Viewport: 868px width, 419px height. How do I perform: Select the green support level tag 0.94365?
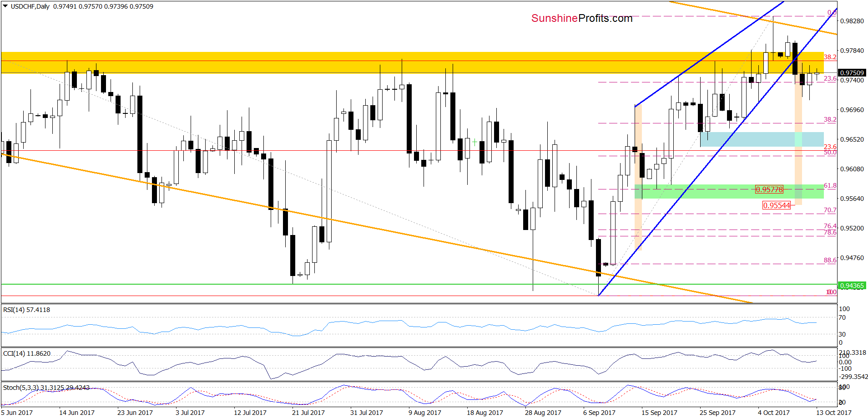point(852,286)
